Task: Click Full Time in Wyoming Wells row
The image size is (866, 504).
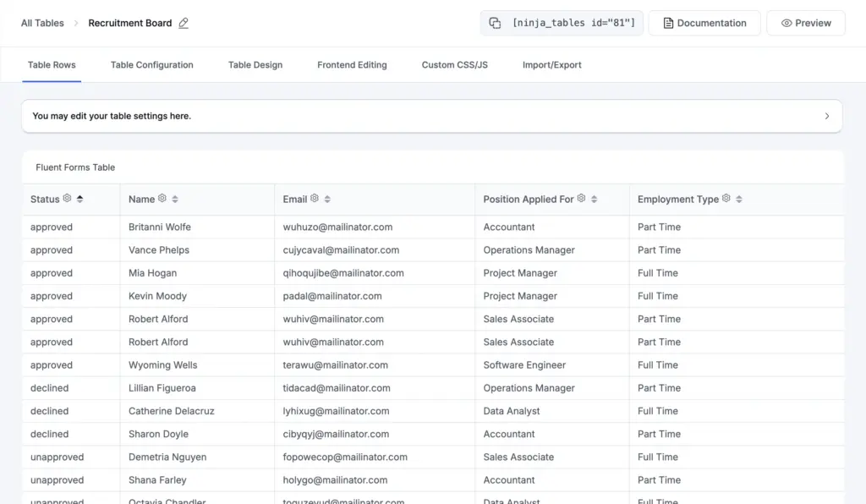Action: click(x=657, y=364)
